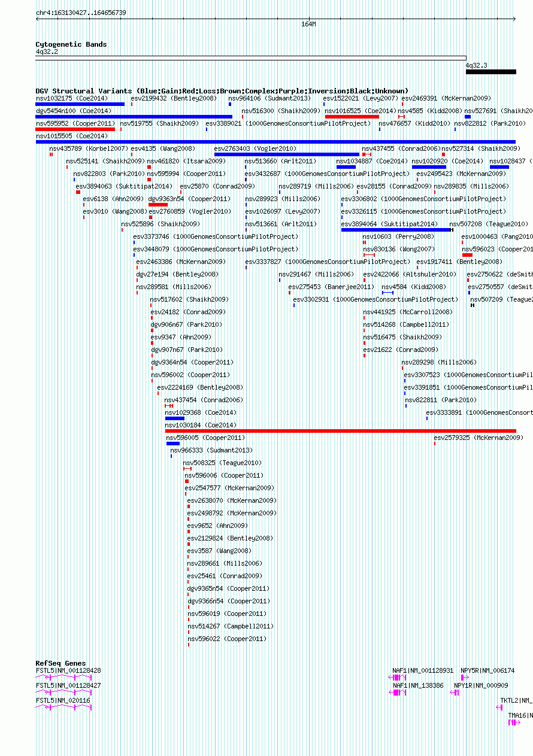
Task: Select variant nsv437455 (Conrad2006)
Action: [401, 148]
